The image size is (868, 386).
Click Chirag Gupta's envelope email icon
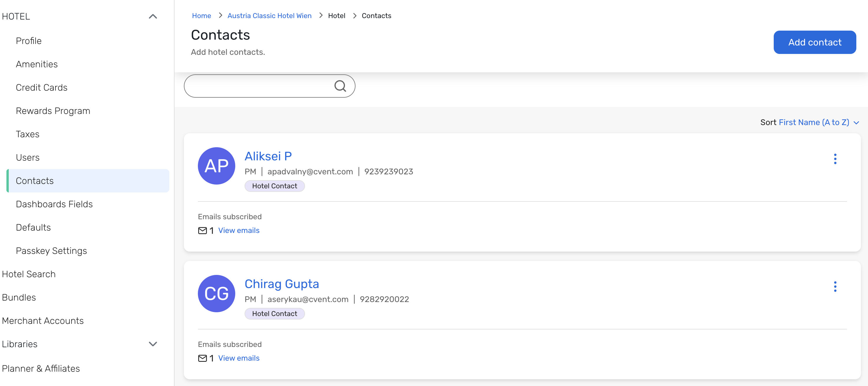(202, 358)
